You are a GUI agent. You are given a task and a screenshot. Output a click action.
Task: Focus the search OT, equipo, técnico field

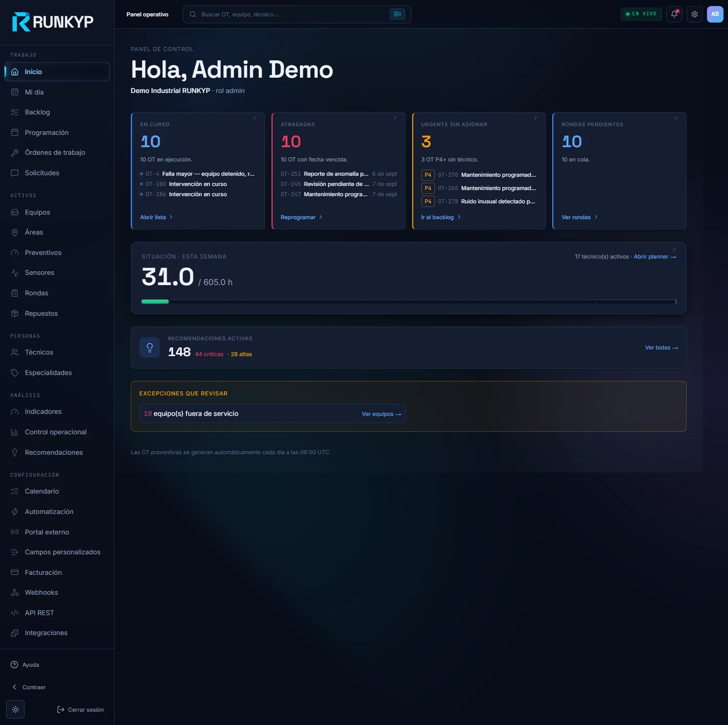coord(297,14)
